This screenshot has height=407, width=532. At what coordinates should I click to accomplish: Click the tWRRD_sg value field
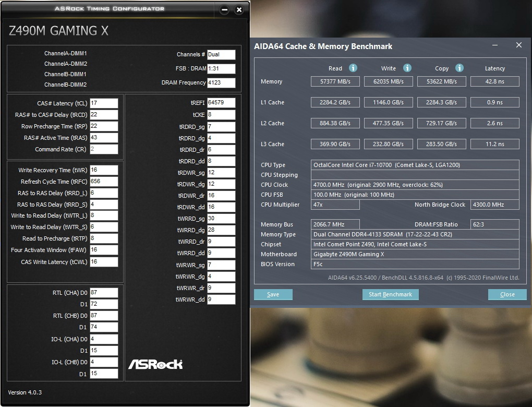coord(221,219)
